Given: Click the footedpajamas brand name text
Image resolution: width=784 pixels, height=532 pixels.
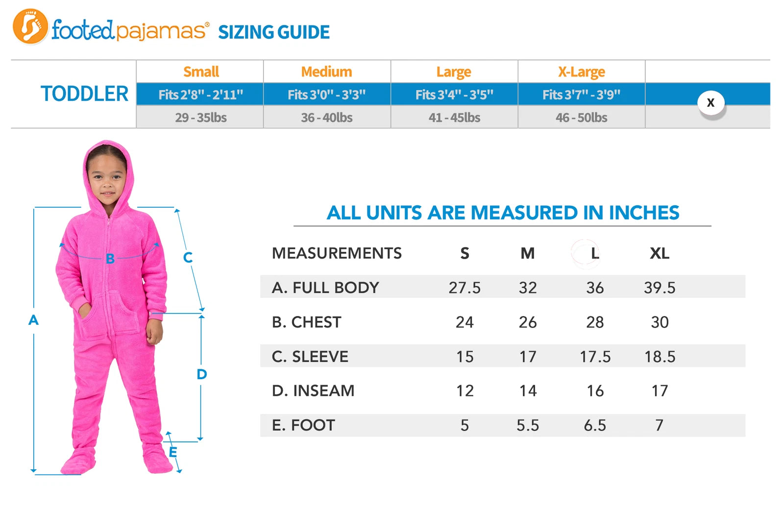Looking at the screenshot, I should tap(130, 30).
